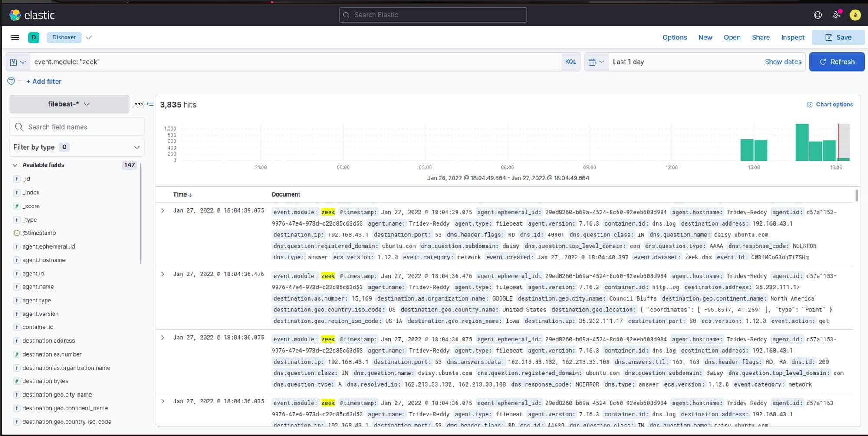
Task: Click the Chart options gear
Action: (810, 105)
